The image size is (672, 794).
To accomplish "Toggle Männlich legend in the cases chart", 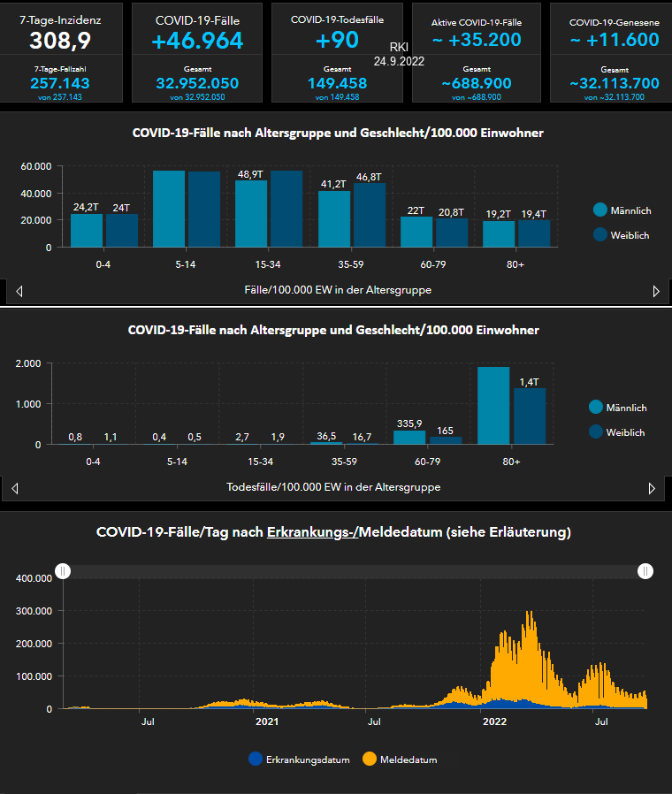I will coord(622,210).
